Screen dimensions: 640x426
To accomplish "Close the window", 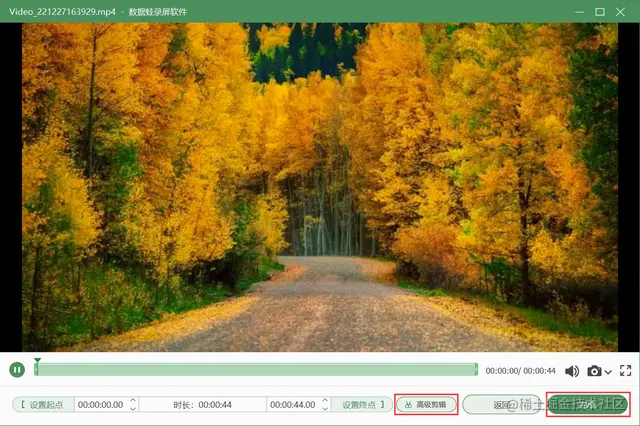I will click(x=620, y=12).
